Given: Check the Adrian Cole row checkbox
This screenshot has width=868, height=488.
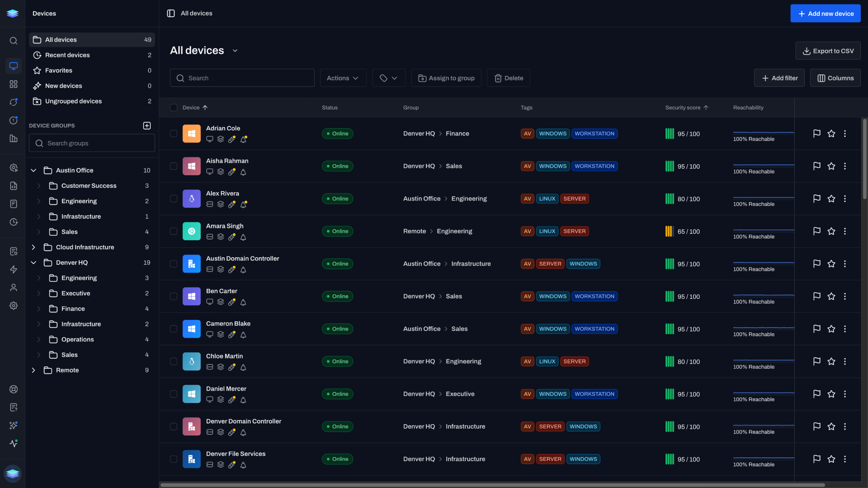Looking at the screenshot, I should pos(173,133).
